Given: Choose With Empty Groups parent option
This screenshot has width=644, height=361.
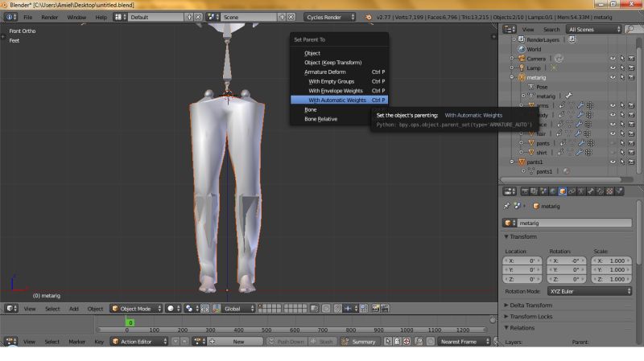Looking at the screenshot, I should point(339,81).
